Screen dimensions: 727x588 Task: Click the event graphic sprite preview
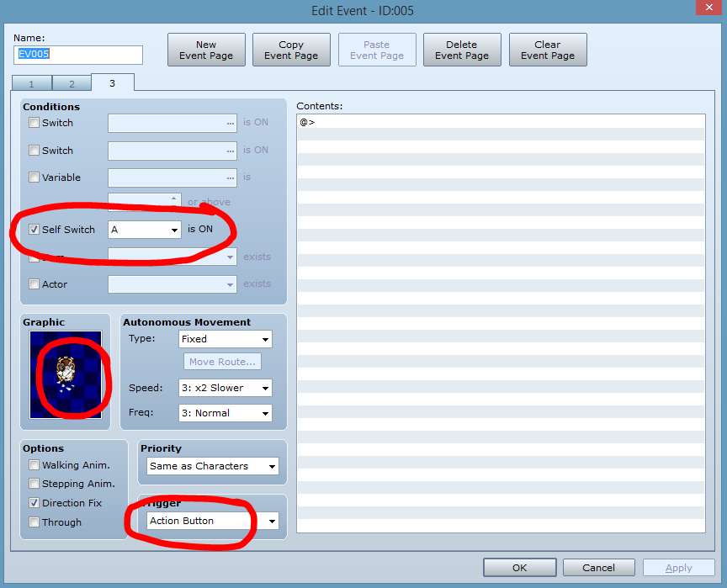click(66, 373)
